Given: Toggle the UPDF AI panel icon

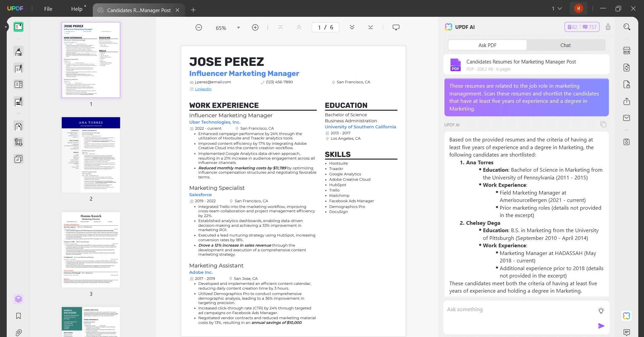Looking at the screenshot, I should 627,316.
